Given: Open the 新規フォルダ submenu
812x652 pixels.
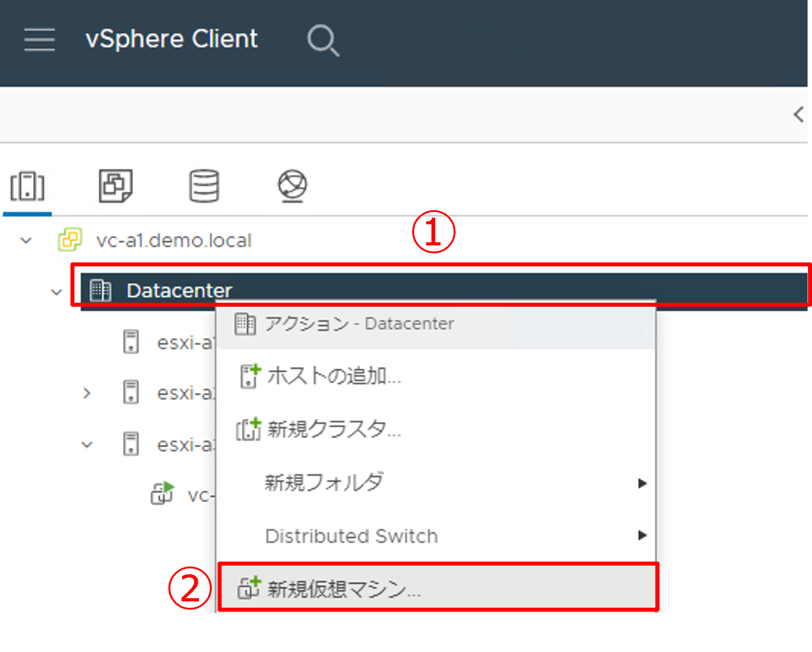Looking at the screenshot, I should [436, 483].
